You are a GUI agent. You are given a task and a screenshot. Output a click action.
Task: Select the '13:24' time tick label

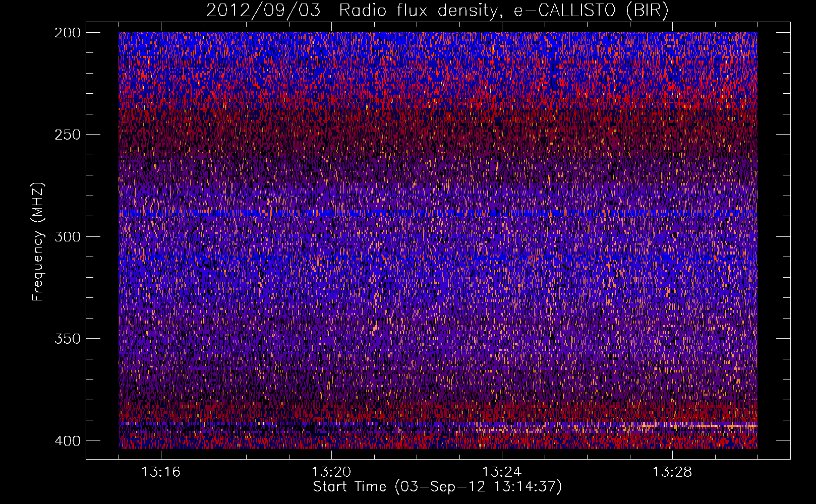click(x=502, y=472)
